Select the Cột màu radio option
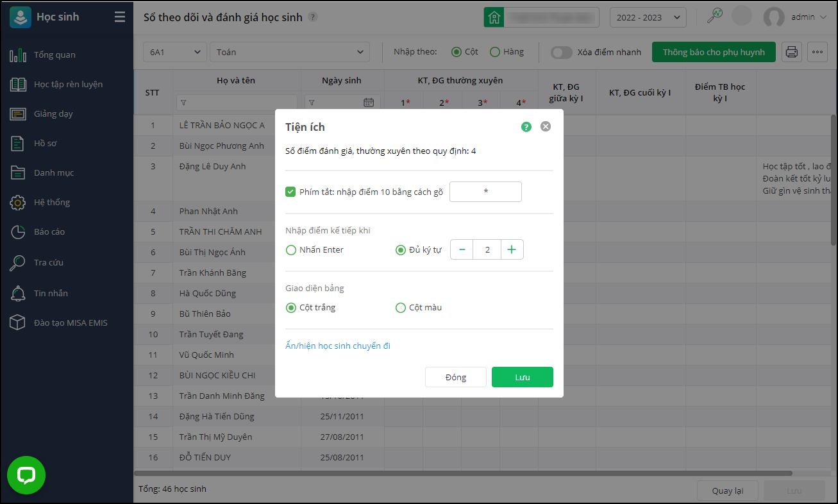838x504 pixels. 401,308
